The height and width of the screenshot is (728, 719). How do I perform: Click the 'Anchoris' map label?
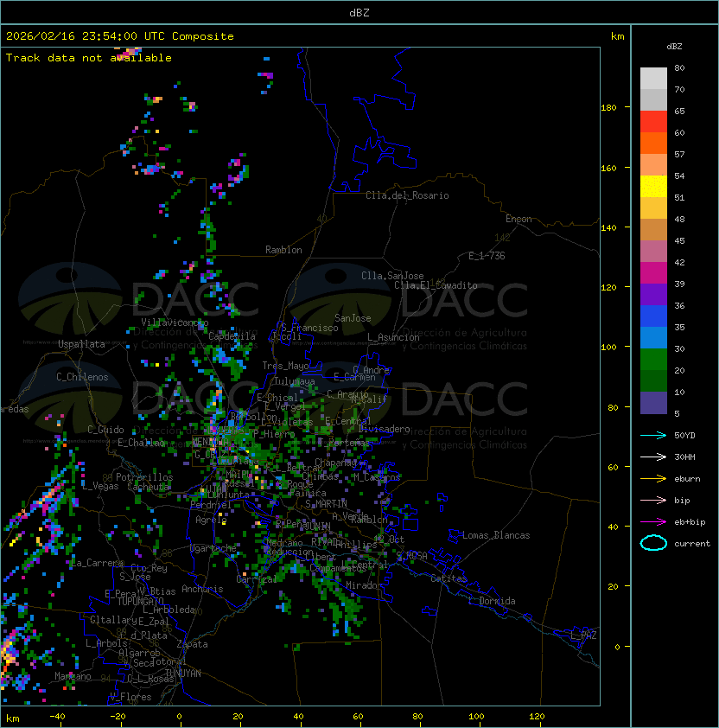202,589
